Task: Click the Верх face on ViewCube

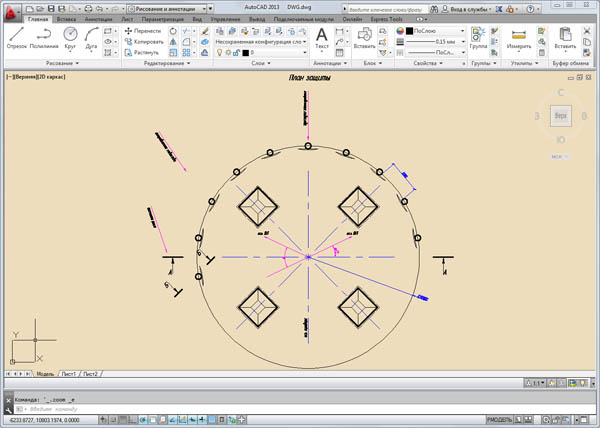Action: (x=561, y=116)
